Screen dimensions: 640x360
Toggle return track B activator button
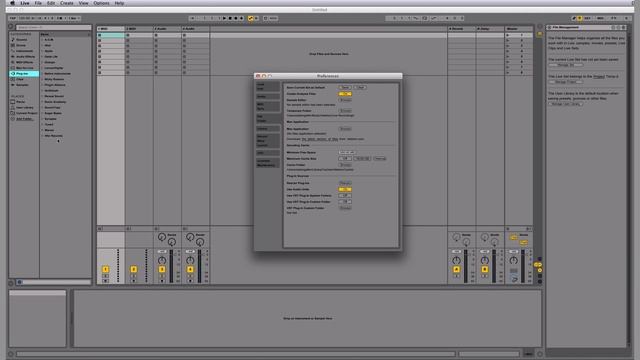(x=484, y=269)
